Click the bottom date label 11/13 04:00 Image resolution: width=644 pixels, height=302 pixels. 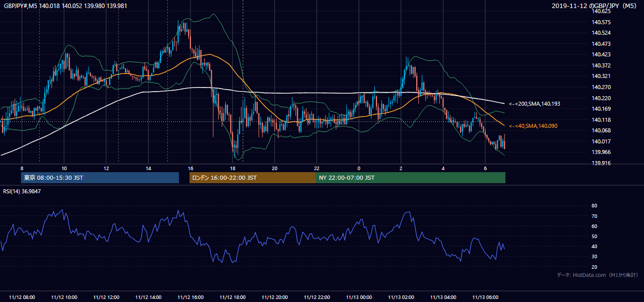pos(443,297)
